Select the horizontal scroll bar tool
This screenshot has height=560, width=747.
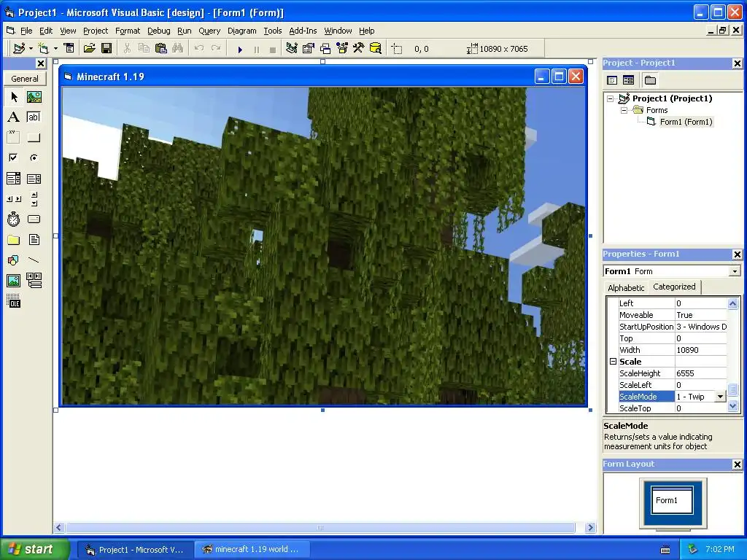(x=14, y=199)
